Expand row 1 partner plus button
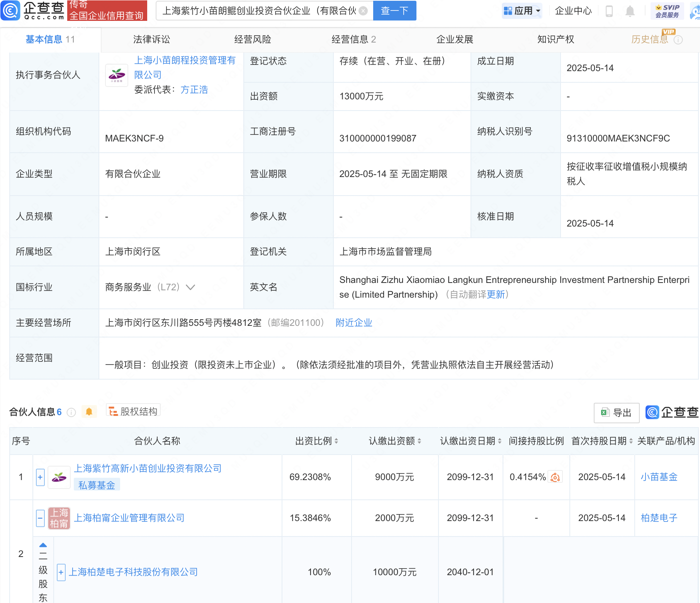700x603 pixels. point(40,477)
